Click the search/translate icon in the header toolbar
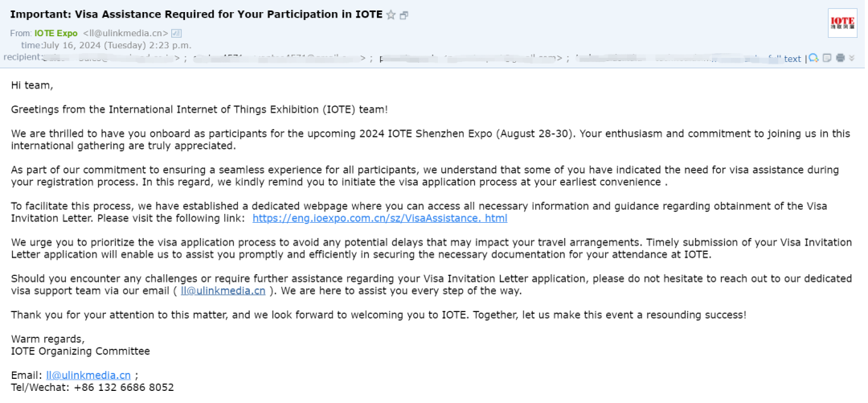The width and height of the screenshot is (868, 403). [813, 58]
